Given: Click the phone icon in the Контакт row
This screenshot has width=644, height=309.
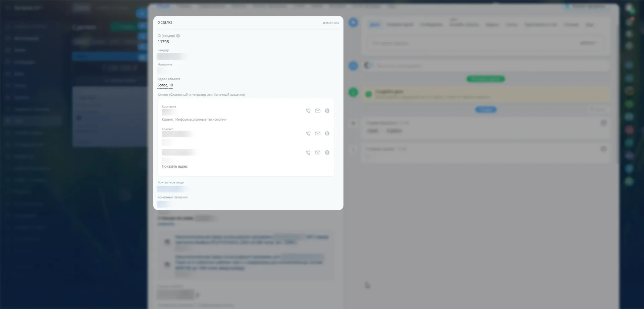Looking at the screenshot, I should tap(308, 134).
